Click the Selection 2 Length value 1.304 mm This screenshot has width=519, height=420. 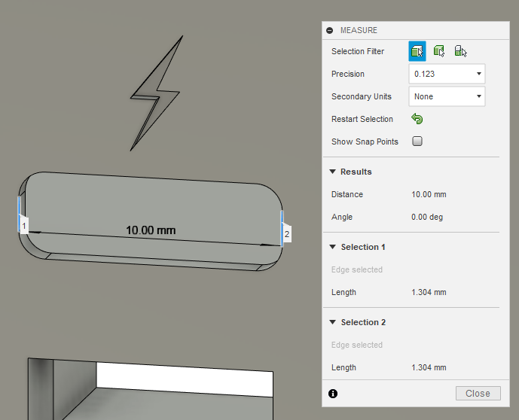tap(429, 367)
